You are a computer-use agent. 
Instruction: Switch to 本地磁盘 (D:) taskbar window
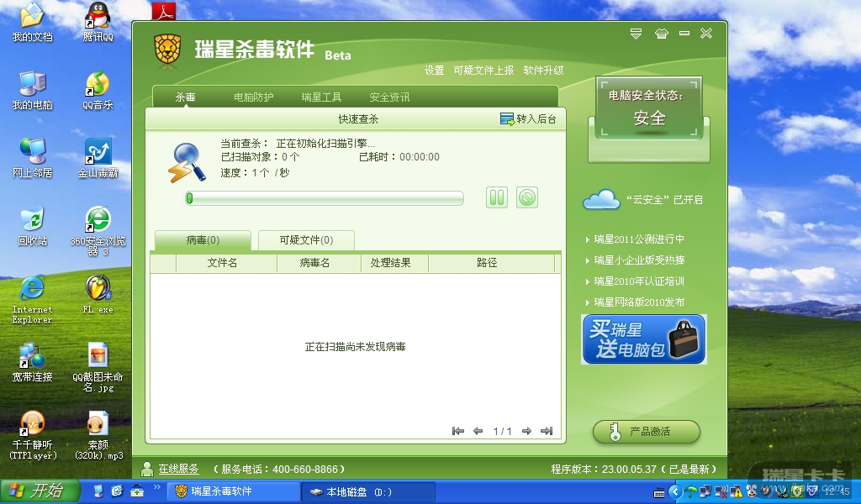pyautogui.click(x=368, y=491)
